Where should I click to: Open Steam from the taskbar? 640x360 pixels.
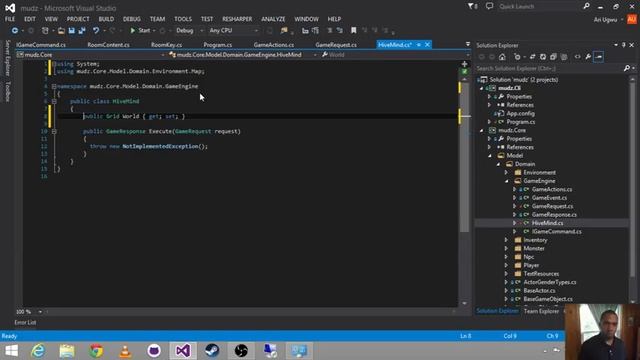212,351
